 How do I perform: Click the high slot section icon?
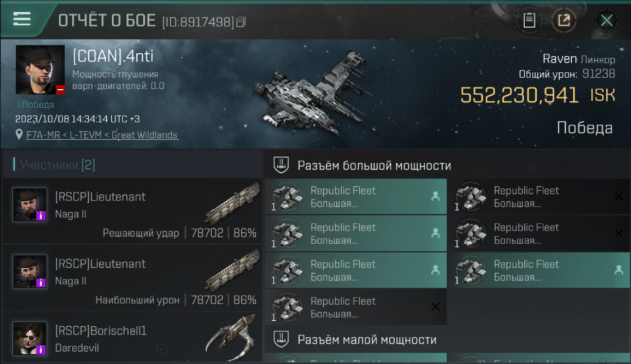(281, 165)
